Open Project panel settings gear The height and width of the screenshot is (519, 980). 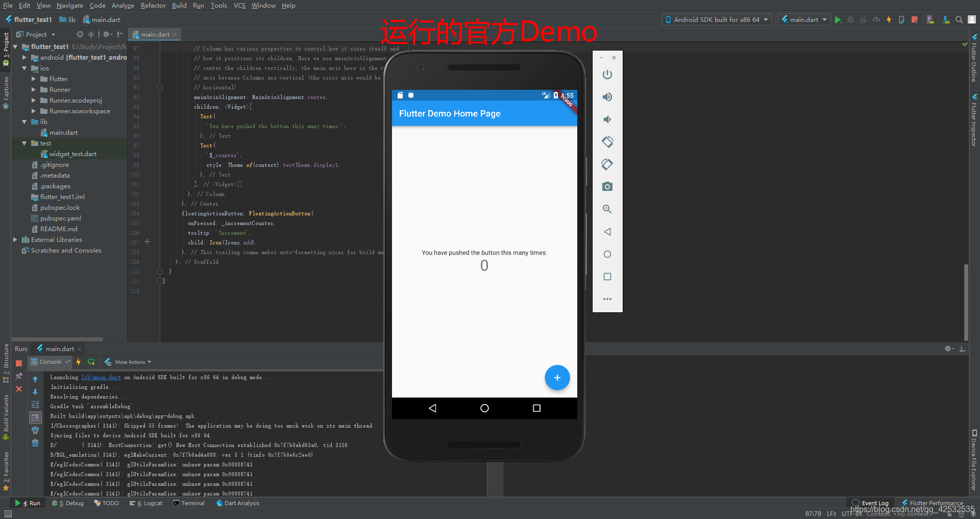pyautogui.click(x=108, y=34)
